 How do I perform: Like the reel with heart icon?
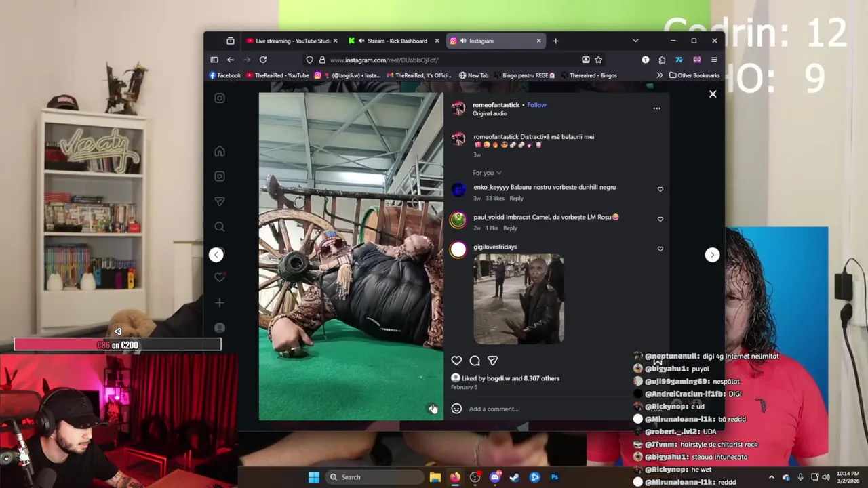[456, 361]
